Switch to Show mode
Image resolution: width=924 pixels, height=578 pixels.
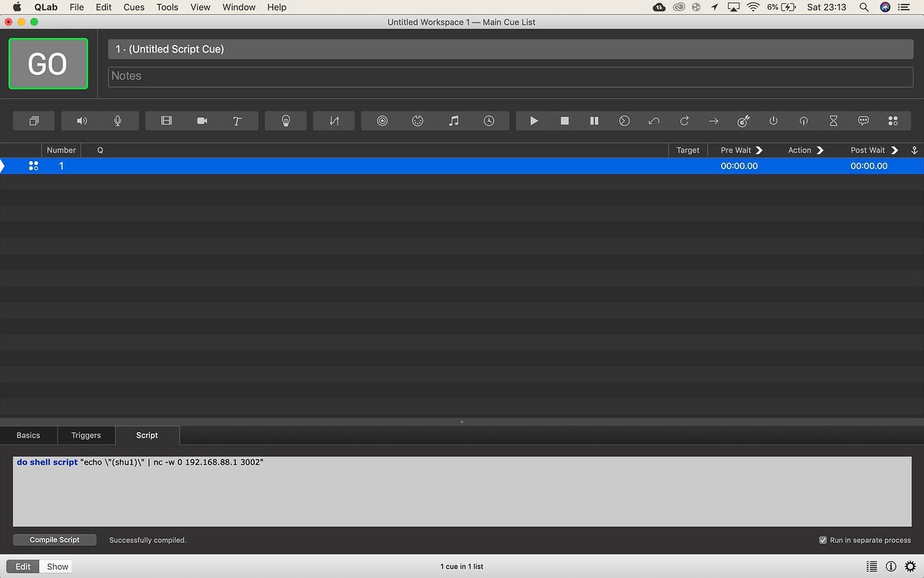[57, 567]
